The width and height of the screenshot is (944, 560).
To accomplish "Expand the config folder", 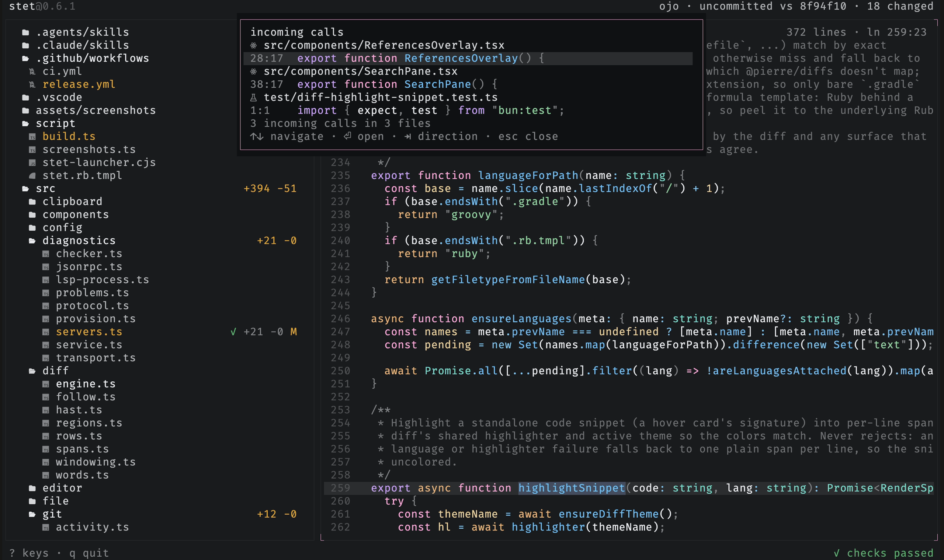I will (32, 228).
